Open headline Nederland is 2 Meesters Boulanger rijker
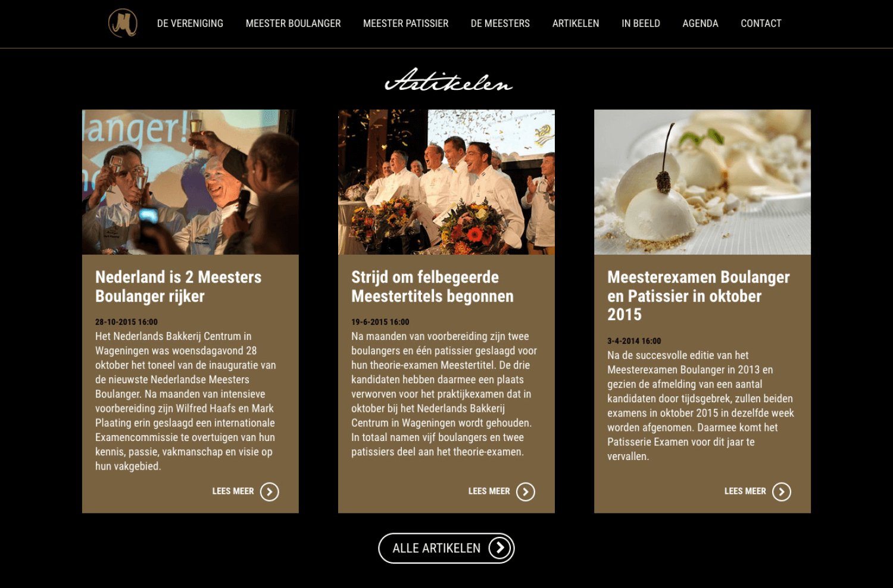 tap(178, 286)
